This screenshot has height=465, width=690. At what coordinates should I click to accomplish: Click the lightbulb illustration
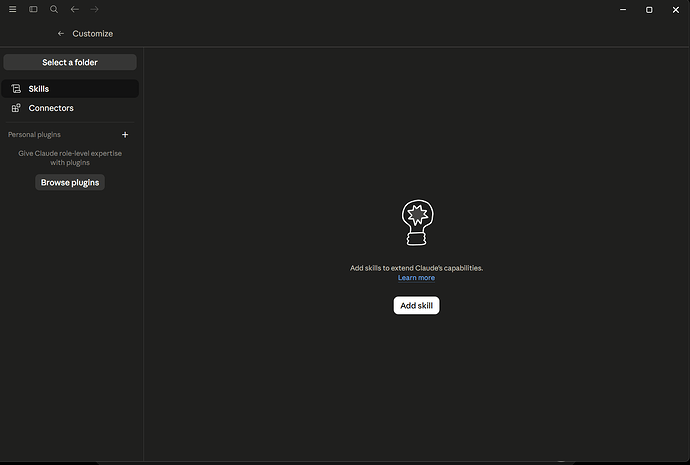click(417, 223)
